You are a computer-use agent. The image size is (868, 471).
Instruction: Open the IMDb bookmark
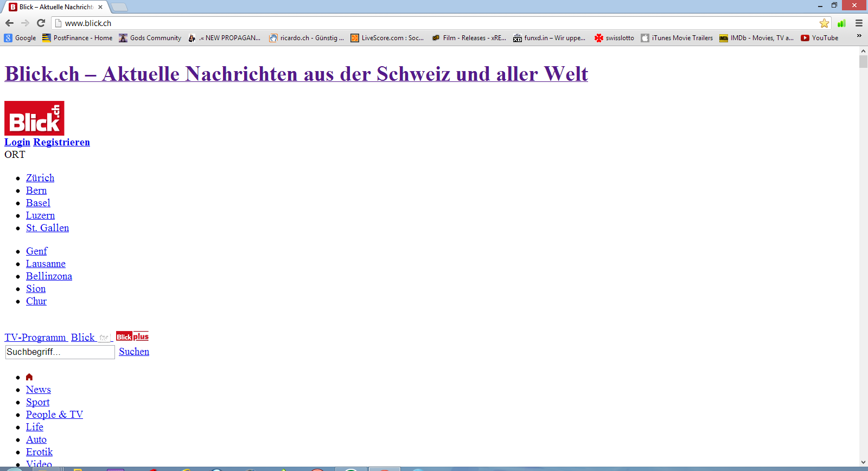coord(756,38)
